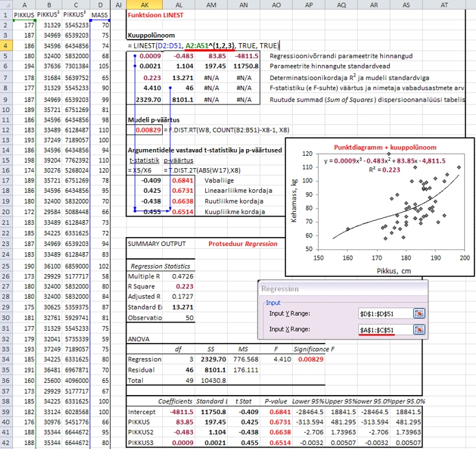Click the 'ANOVA' label cell
The image size is (476, 449).
pyautogui.click(x=138, y=339)
